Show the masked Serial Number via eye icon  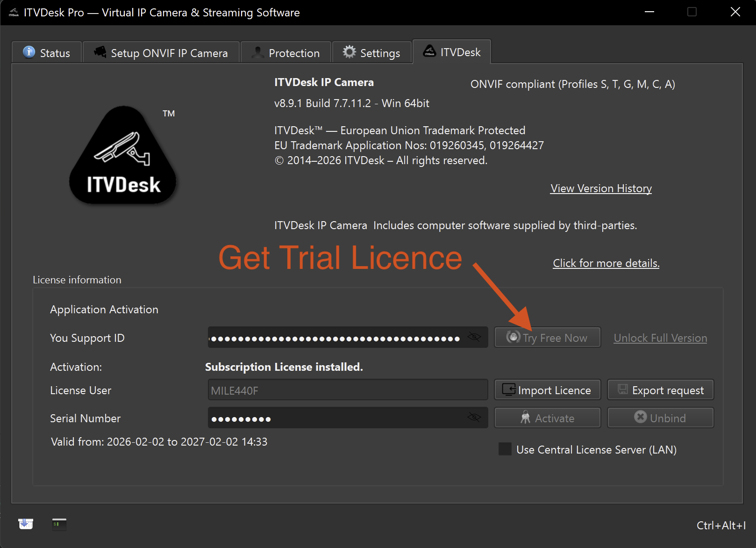(474, 417)
